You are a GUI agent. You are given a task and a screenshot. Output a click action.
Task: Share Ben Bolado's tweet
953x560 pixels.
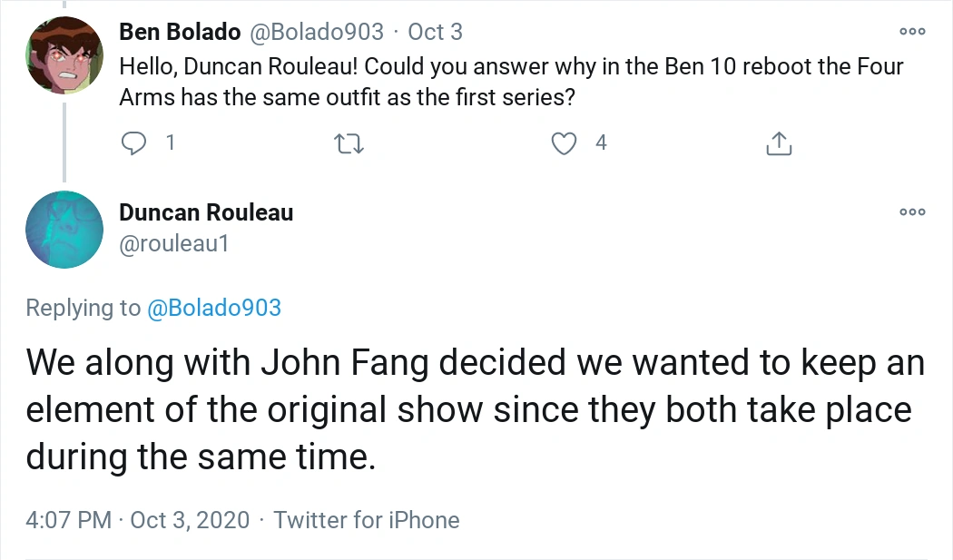[x=780, y=142]
